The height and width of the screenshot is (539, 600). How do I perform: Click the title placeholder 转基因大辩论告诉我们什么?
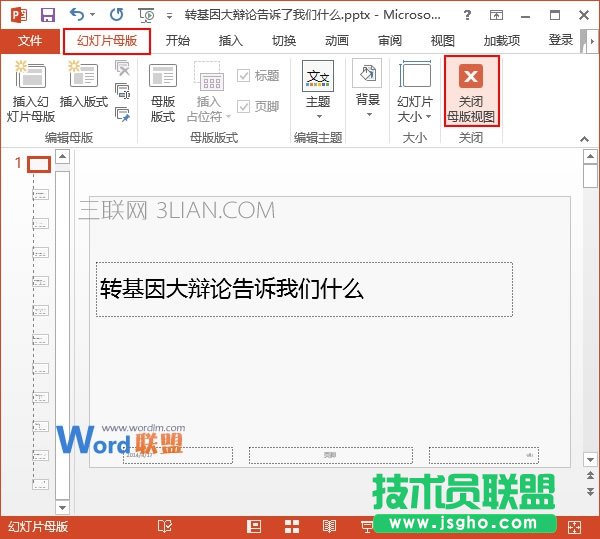click(304, 289)
